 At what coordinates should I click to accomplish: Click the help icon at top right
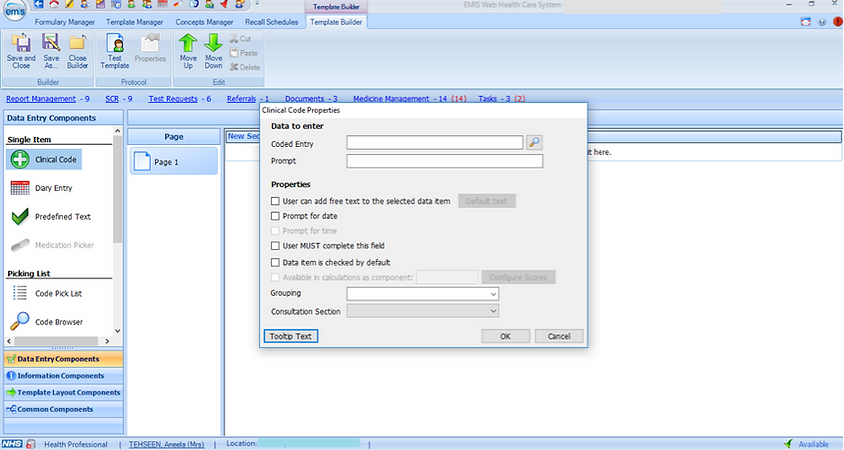coord(822,22)
